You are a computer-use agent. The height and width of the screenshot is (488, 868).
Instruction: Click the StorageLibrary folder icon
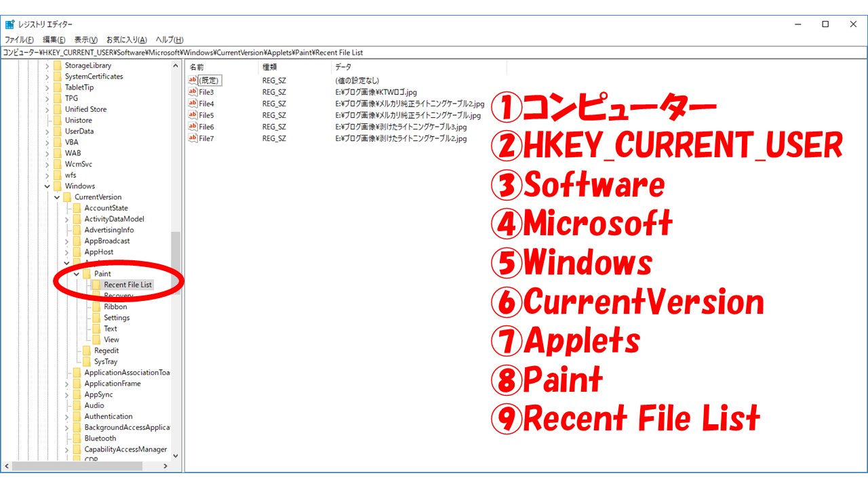click(x=57, y=66)
